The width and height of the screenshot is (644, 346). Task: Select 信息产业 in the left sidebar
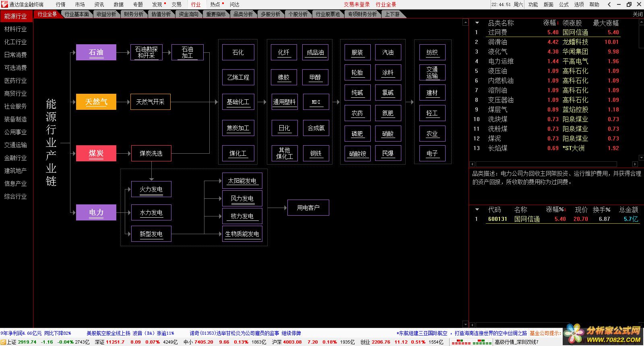[x=16, y=183]
